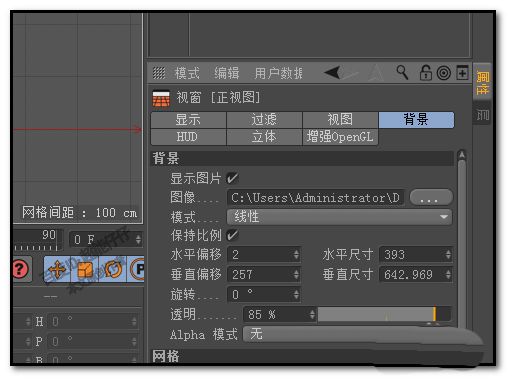Click the red question mark help icon
The image size is (507, 377).
pyautogui.click(x=20, y=269)
